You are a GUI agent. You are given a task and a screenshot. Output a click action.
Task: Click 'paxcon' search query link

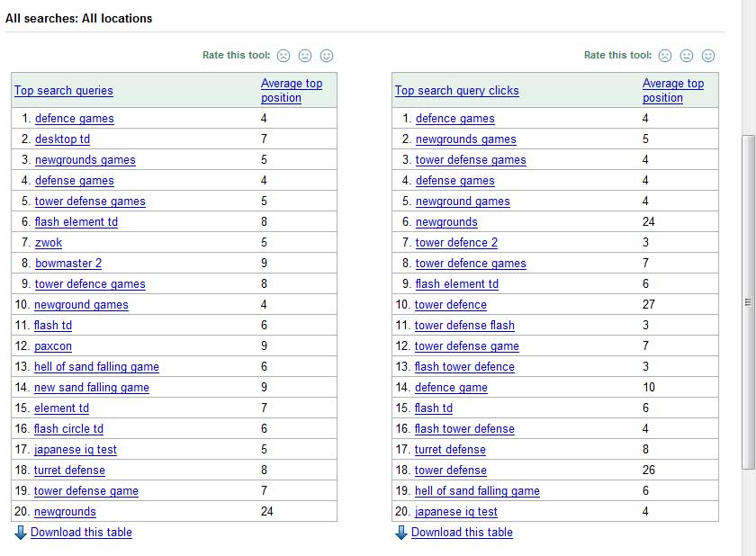53,346
